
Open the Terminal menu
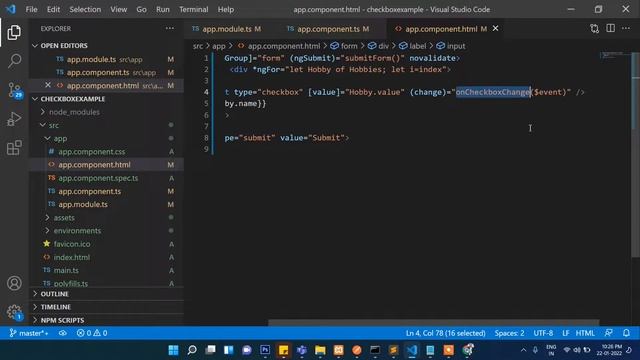(x=193, y=9)
